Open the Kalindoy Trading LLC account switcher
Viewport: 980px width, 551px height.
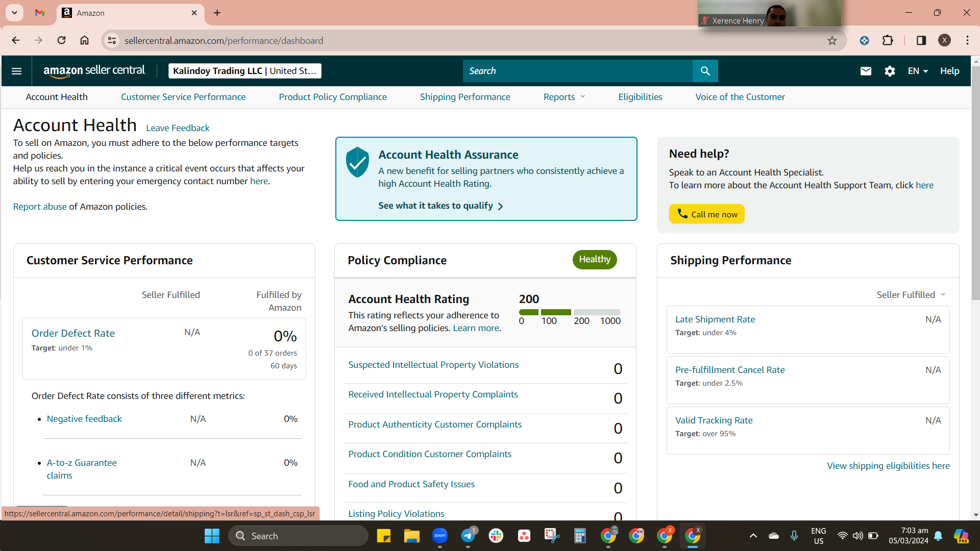pyautogui.click(x=245, y=71)
